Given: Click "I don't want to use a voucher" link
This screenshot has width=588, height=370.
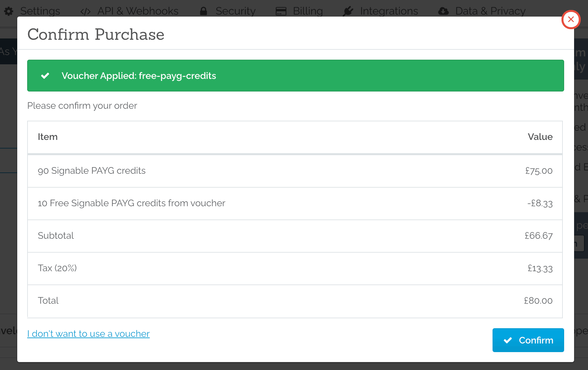Looking at the screenshot, I should 88,334.
